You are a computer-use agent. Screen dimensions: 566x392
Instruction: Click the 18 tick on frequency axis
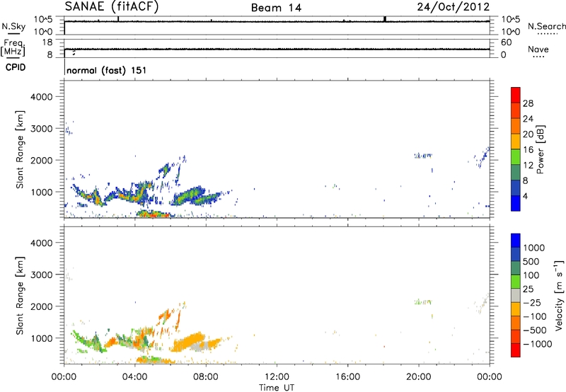tap(47, 42)
